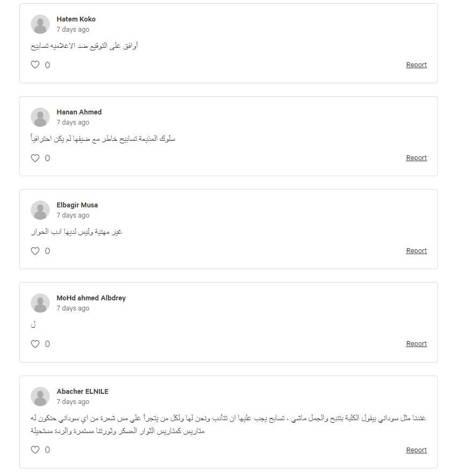Report Abacher ELNILE's comment

point(417,450)
